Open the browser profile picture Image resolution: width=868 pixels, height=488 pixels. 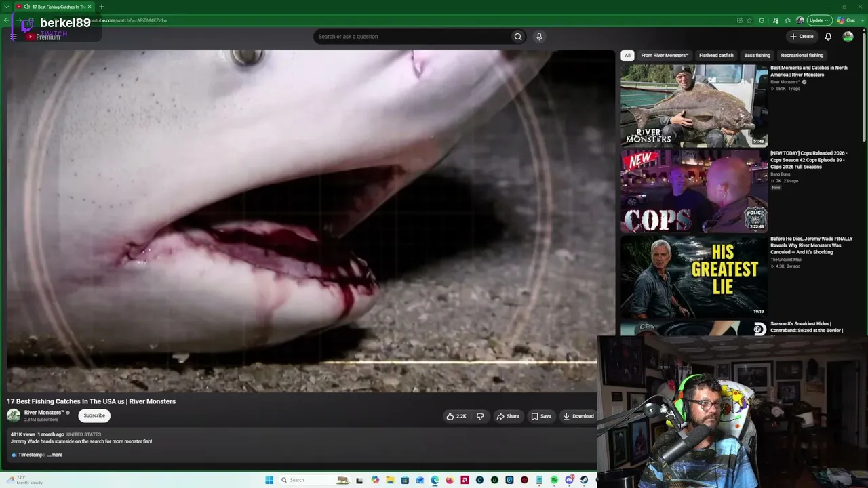(800, 20)
